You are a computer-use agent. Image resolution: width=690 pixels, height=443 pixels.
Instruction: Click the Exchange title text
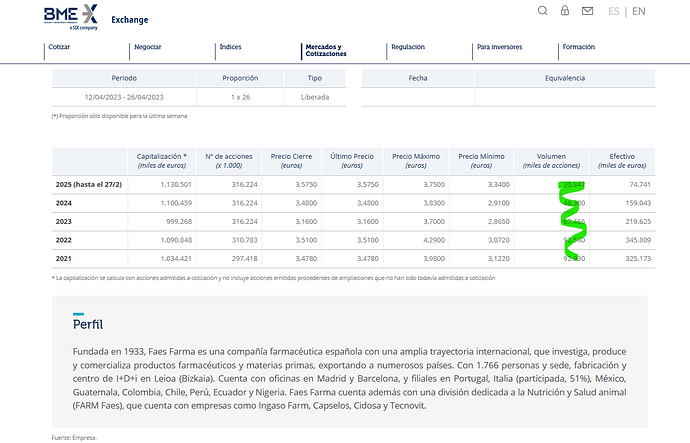(130, 20)
